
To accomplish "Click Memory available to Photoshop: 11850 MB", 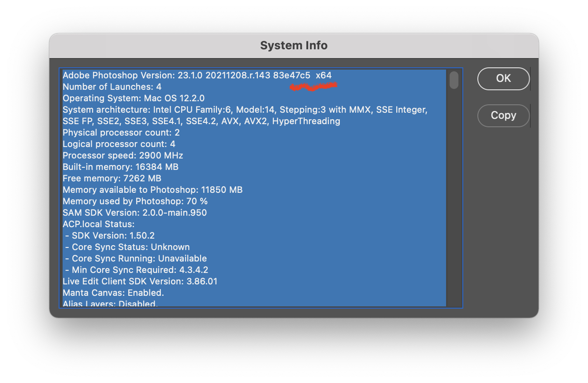I will click(x=153, y=190).
